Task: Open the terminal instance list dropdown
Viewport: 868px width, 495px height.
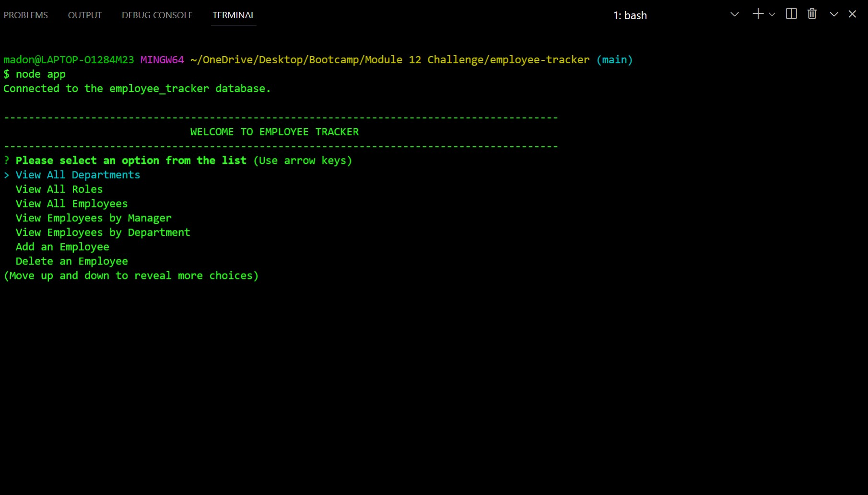Action: [734, 14]
